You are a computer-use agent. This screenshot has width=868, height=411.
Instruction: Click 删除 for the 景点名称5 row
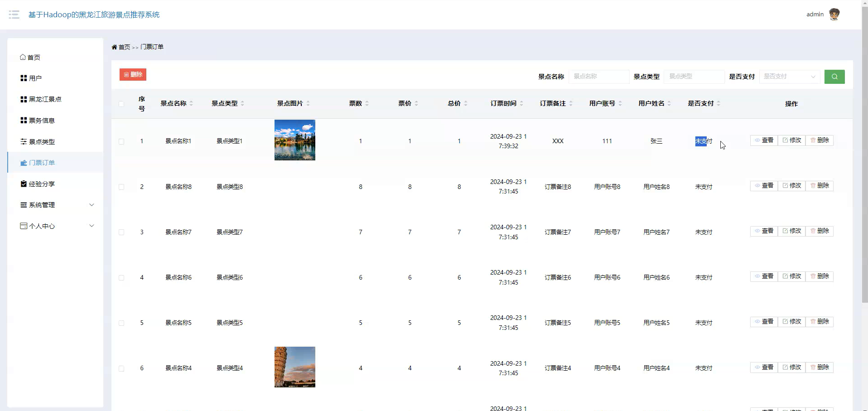(820, 322)
